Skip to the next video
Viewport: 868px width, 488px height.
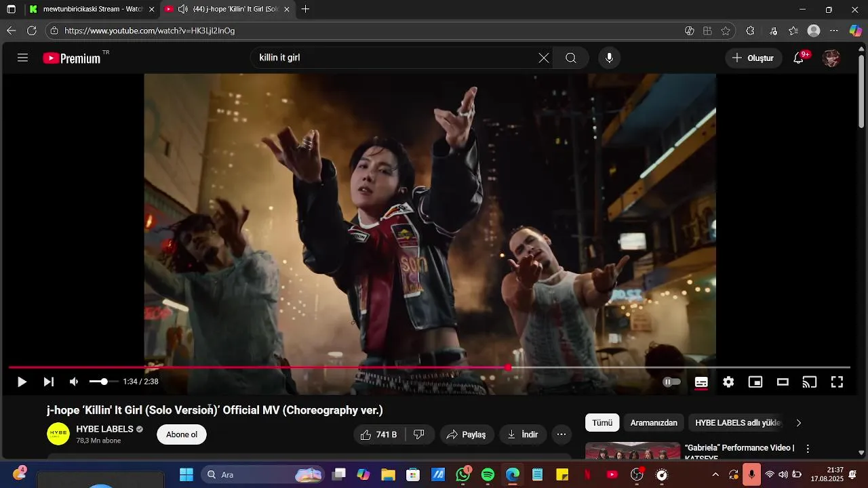tap(49, 382)
